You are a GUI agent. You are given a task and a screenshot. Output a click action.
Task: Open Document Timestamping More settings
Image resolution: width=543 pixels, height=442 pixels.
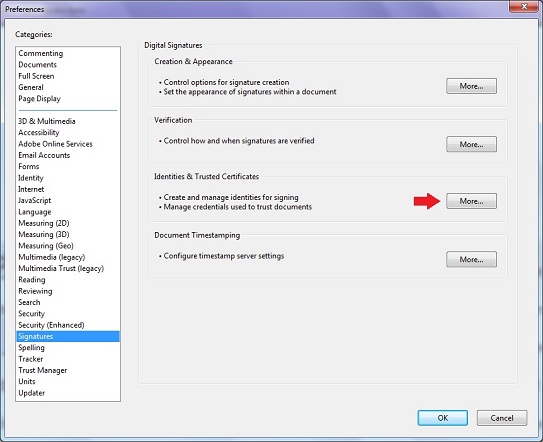pyautogui.click(x=471, y=259)
